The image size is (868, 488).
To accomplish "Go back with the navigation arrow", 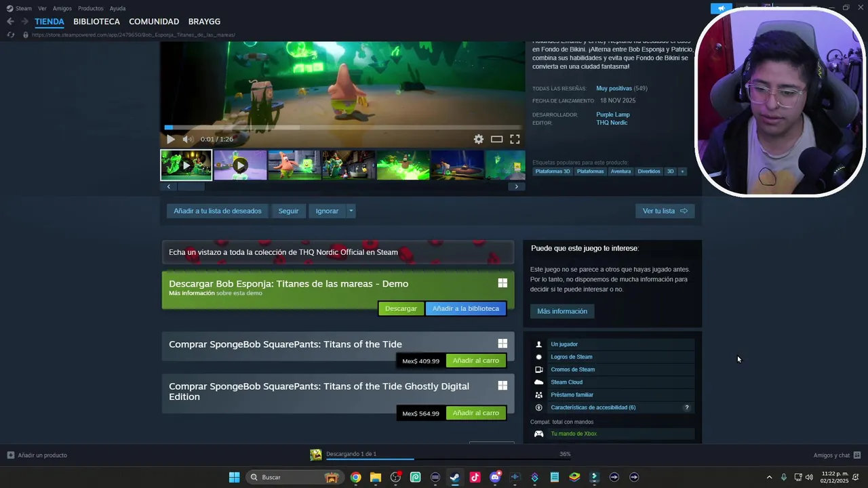I will pyautogui.click(x=10, y=22).
